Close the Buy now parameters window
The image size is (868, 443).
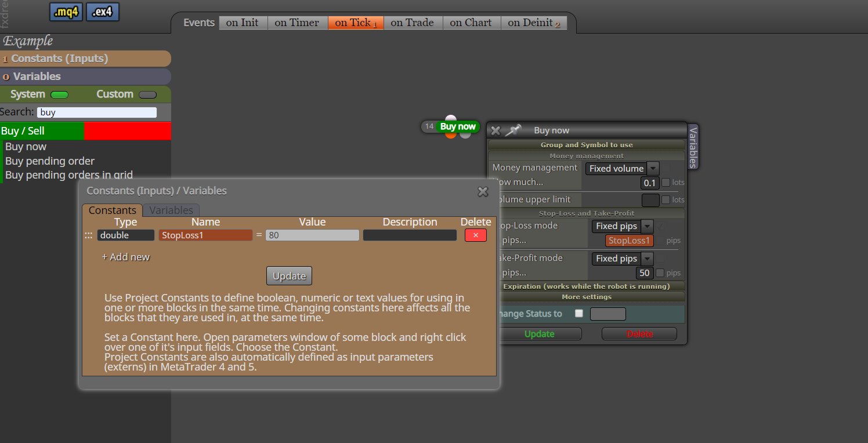pyautogui.click(x=496, y=130)
